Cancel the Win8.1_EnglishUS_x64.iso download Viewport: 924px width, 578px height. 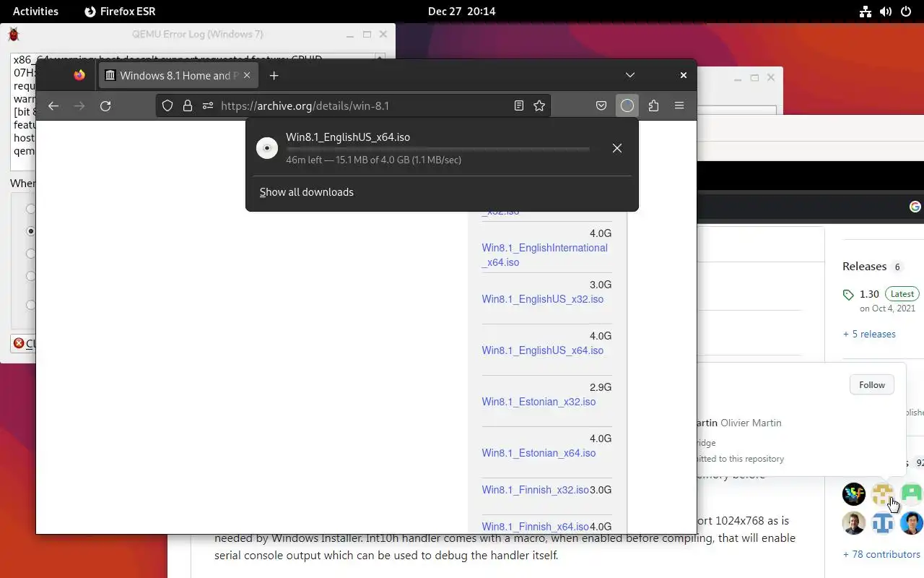coord(617,148)
